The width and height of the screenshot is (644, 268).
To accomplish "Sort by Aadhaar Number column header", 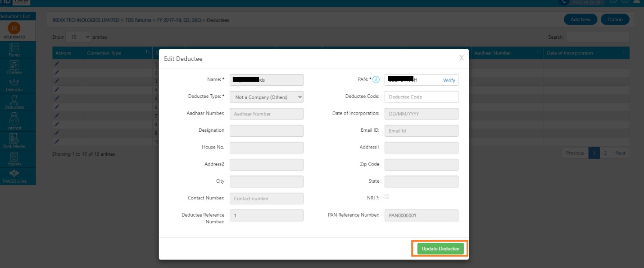I will click(507, 53).
